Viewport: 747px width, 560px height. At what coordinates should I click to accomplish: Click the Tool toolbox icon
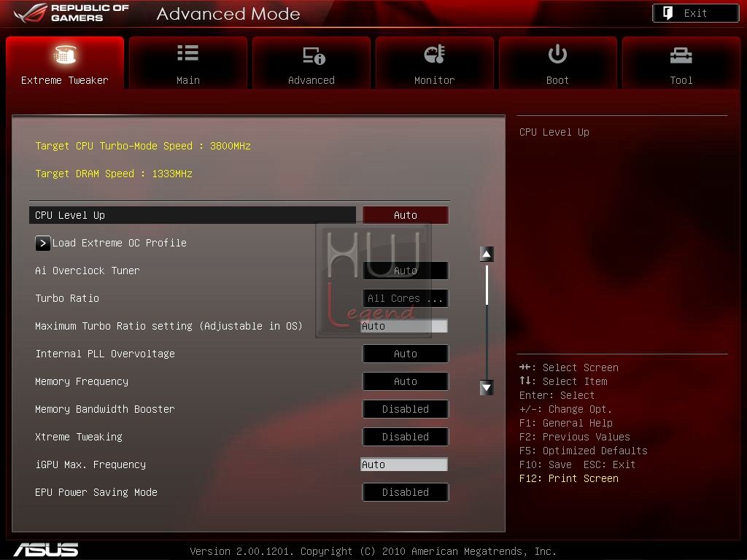[681, 55]
